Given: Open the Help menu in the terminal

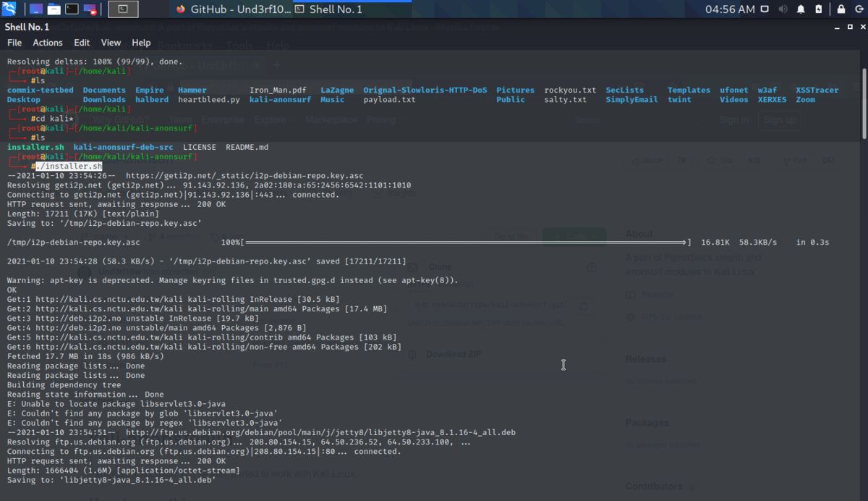Looking at the screenshot, I should (x=142, y=43).
